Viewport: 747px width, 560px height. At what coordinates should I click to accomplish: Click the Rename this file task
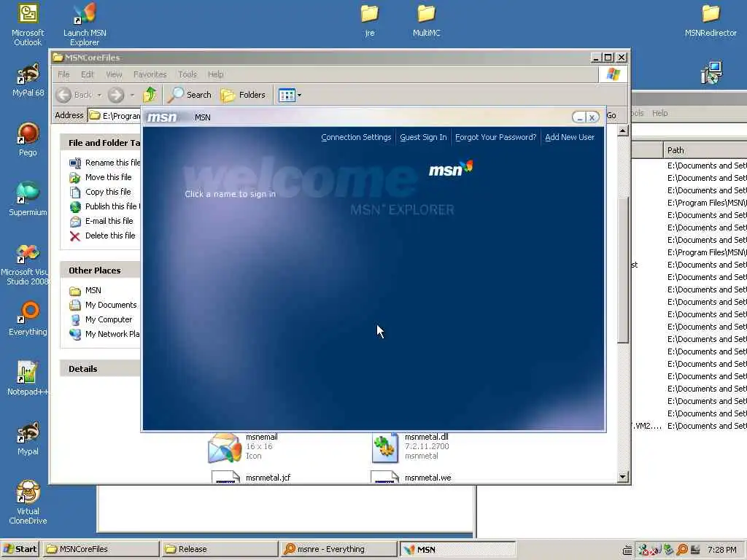click(105, 163)
